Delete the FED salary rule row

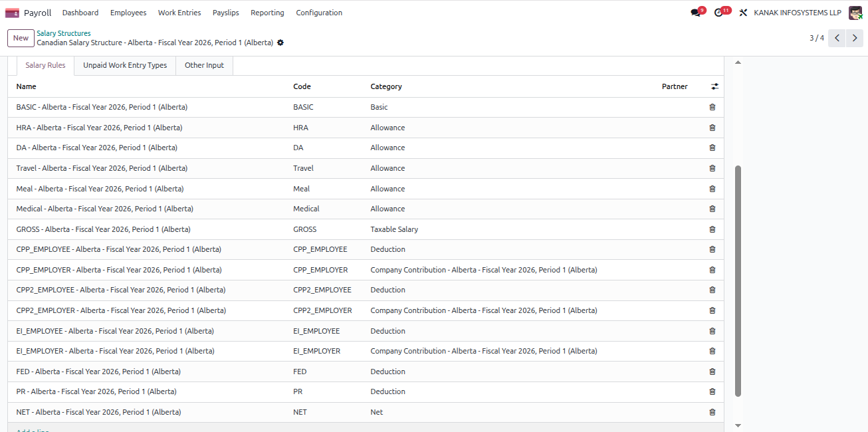712,372
